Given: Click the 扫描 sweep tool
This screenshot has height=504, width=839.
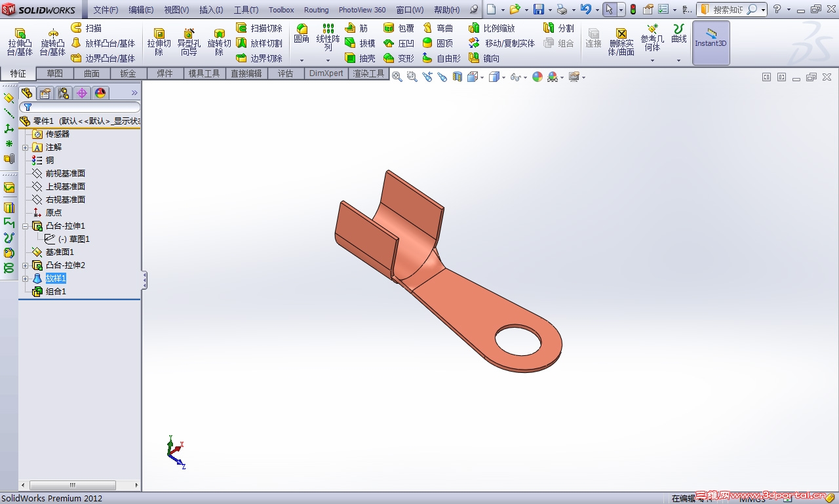Looking at the screenshot, I should click(x=86, y=28).
